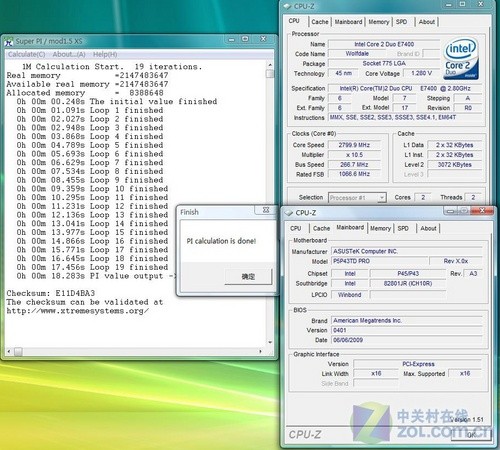Viewport: 500px width, 450px height.
Task: Click the 266.7 MHz bus speed field
Action: point(354,164)
